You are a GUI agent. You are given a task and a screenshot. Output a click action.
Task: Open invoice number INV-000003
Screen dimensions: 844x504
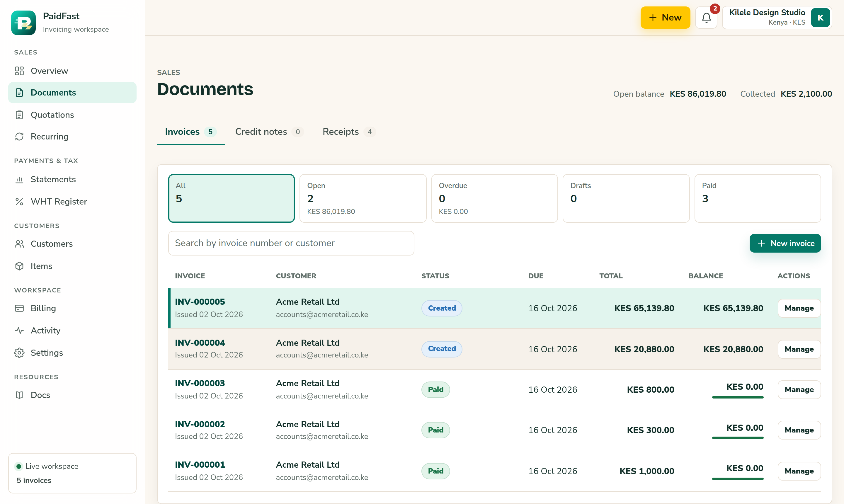(x=200, y=384)
